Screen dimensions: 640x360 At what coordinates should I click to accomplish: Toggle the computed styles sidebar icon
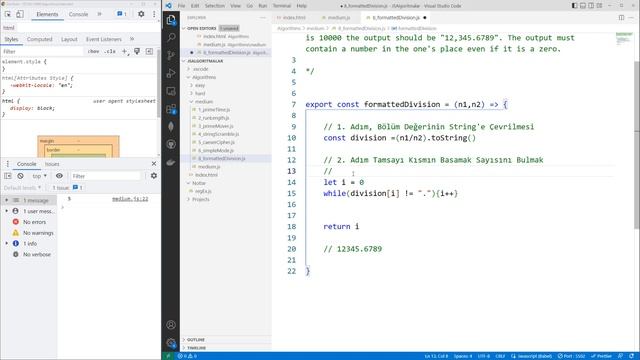[x=149, y=51]
